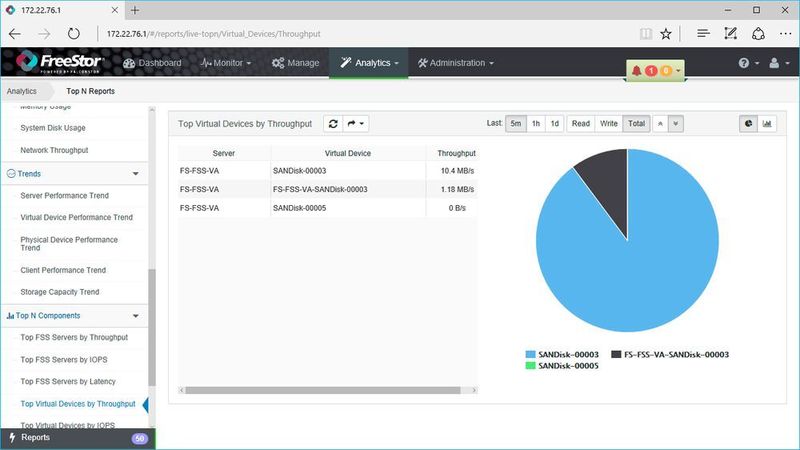The image size is (800, 450).
Task: Open the help question mark menu
Action: [x=748, y=63]
